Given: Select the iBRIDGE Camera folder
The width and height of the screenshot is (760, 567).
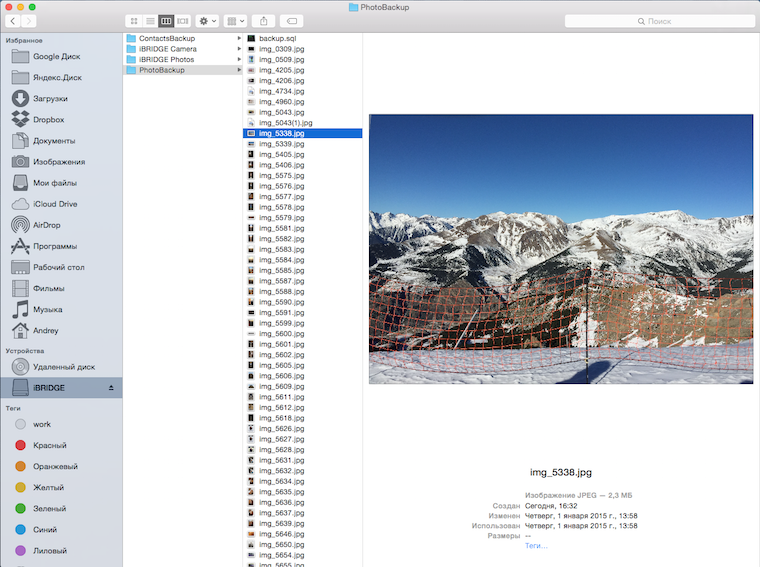Looking at the screenshot, I should point(167,49).
